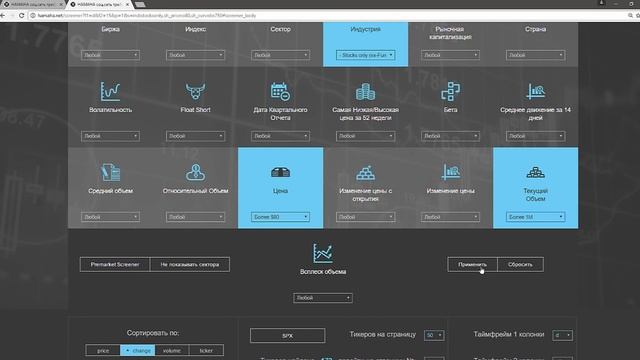Click the Волатильность chart icon

tap(110, 91)
